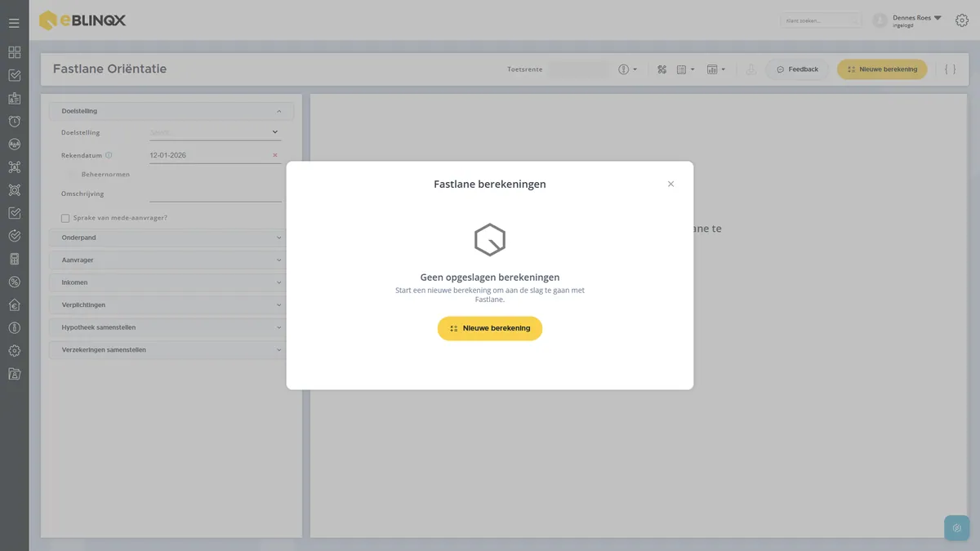The image size is (980, 551).
Task: Click the info icon next to Rekendatum
Action: 109,155
